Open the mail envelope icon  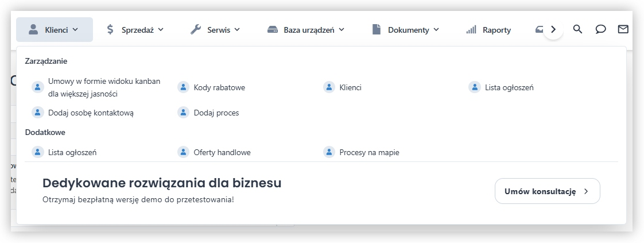[623, 29]
